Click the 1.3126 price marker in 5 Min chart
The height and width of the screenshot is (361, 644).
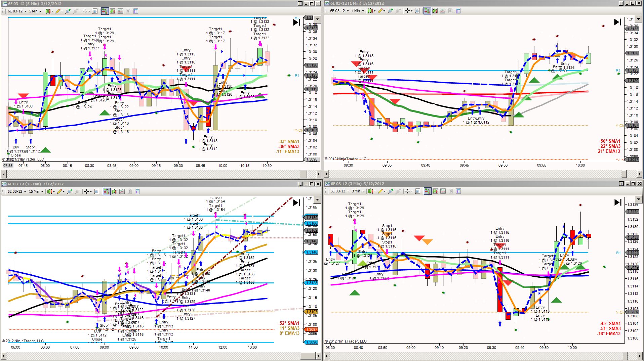312,65
